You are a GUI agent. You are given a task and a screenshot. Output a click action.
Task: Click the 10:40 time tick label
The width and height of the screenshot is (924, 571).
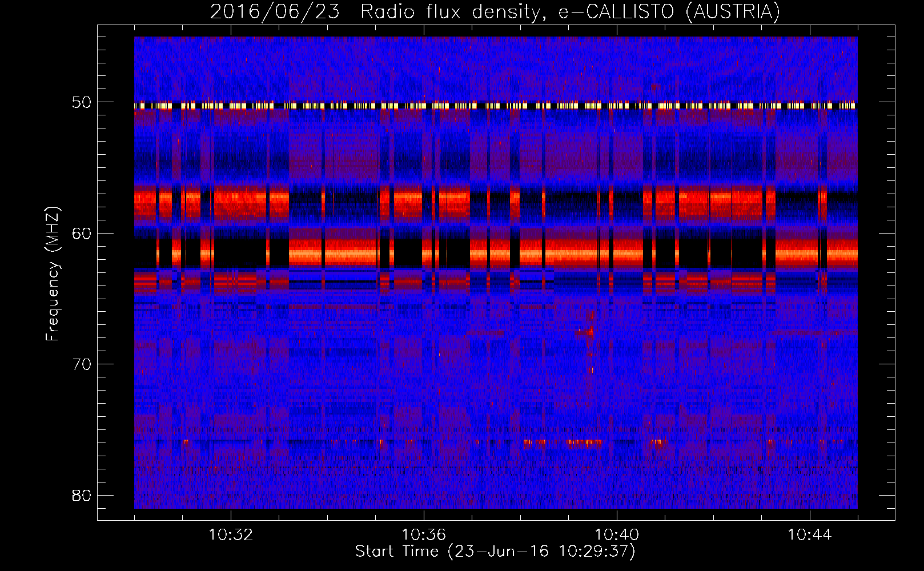(x=617, y=535)
